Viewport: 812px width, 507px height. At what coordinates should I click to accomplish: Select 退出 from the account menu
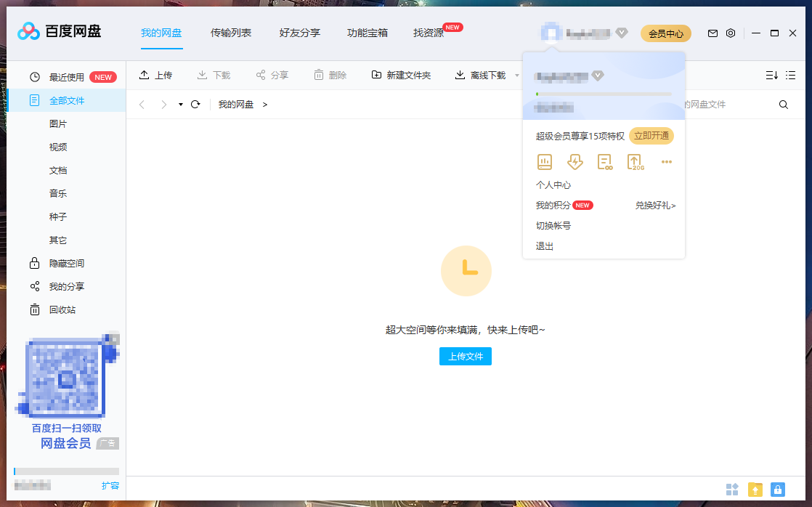point(545,246)
